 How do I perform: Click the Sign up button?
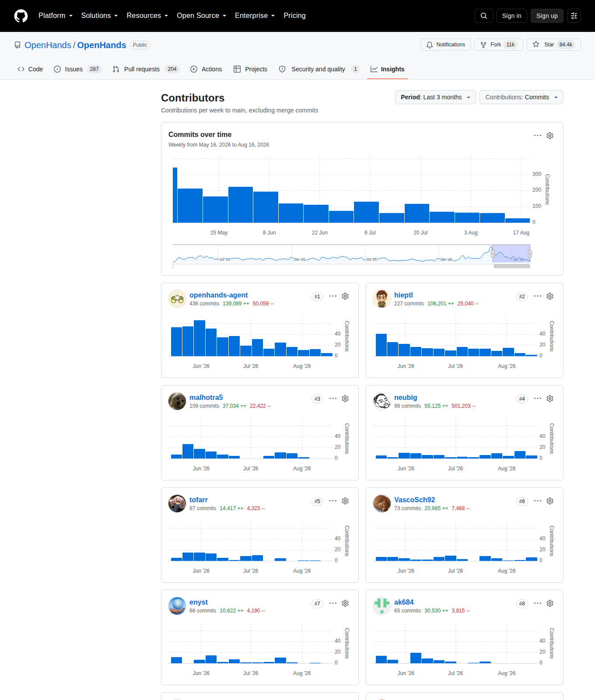pos(547,16)
